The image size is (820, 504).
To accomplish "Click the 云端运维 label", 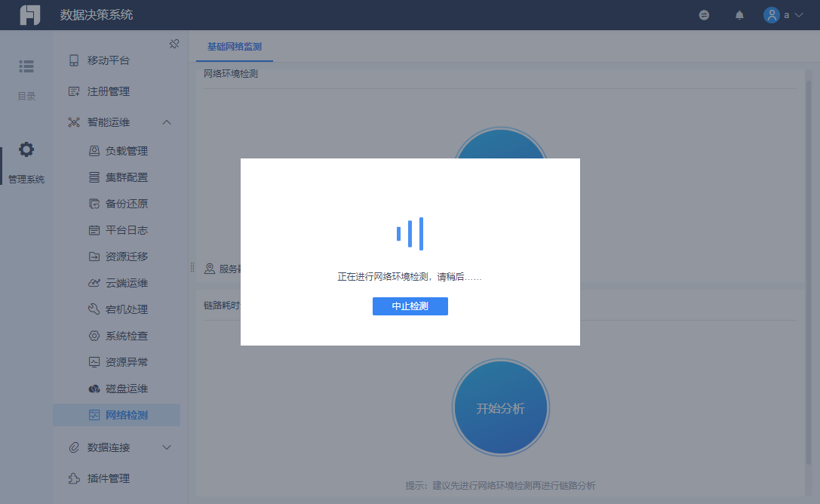I will 127,283.
